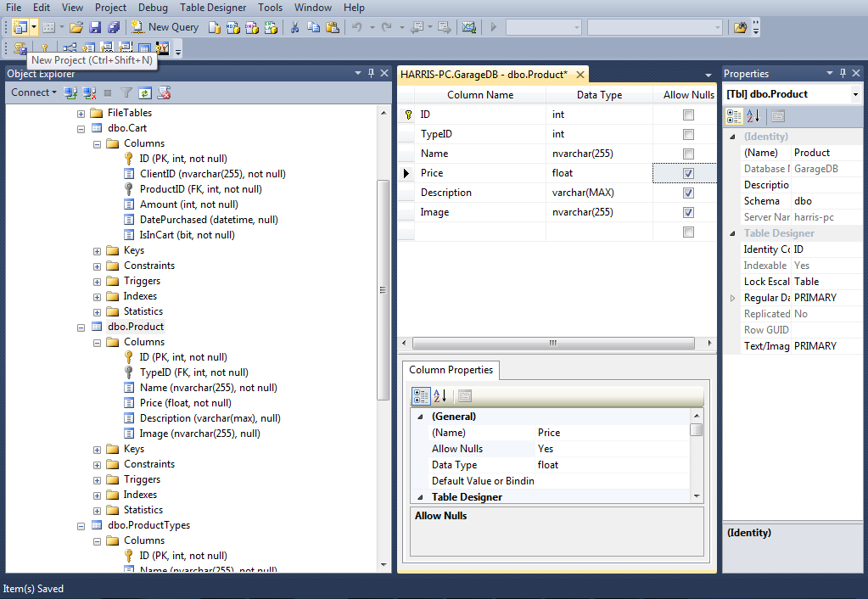Switch Properties panel to Alphabetical sort
The height and width of the screenshot is (599, 868).
753,116
